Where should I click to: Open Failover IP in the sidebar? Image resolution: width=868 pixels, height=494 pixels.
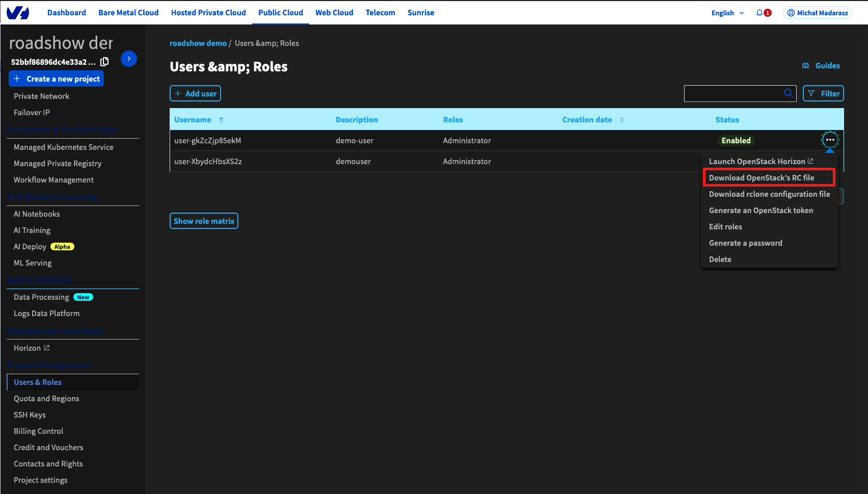[x=32, y=112]
